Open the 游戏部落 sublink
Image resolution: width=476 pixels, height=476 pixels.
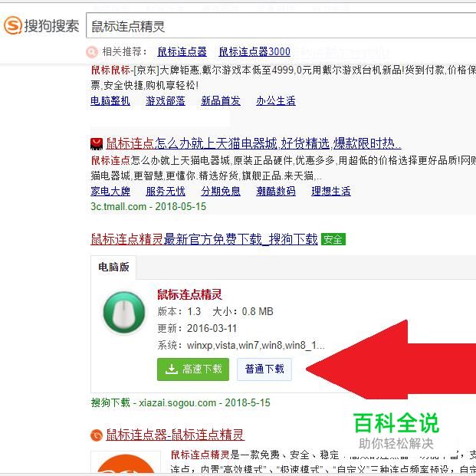(166, 100)
